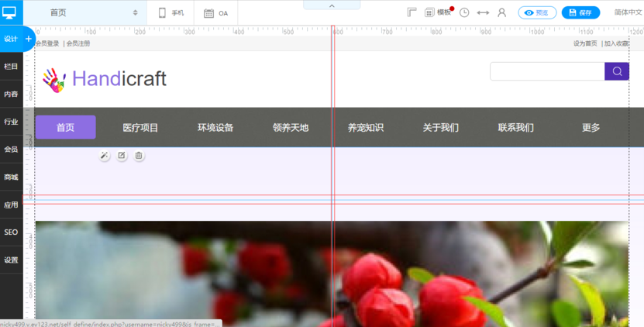Open the 首页 page selector dropdown

pyautogui.click(x=84, y=12)
